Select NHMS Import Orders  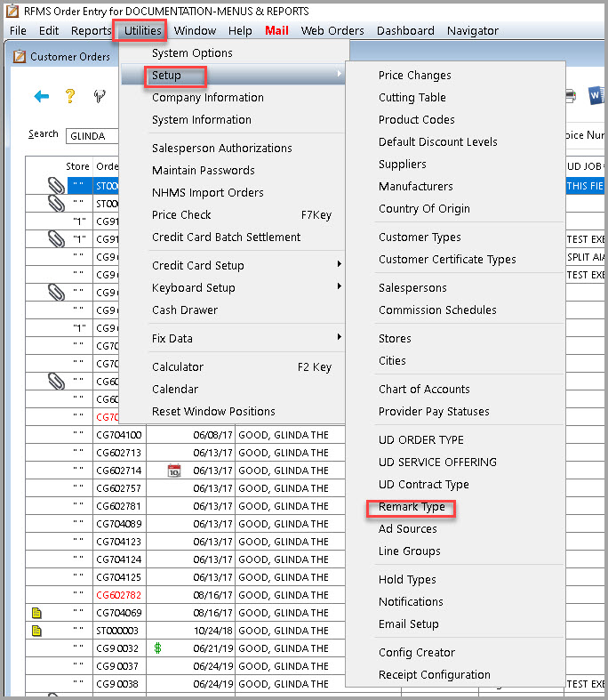click(207, 192)
